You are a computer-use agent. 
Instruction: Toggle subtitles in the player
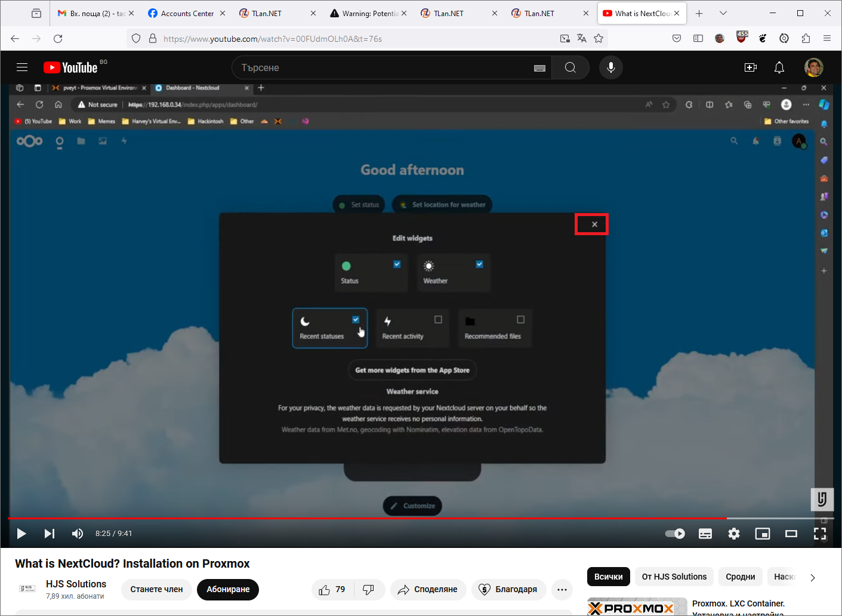pyautogui.click(x=705, y=534)
